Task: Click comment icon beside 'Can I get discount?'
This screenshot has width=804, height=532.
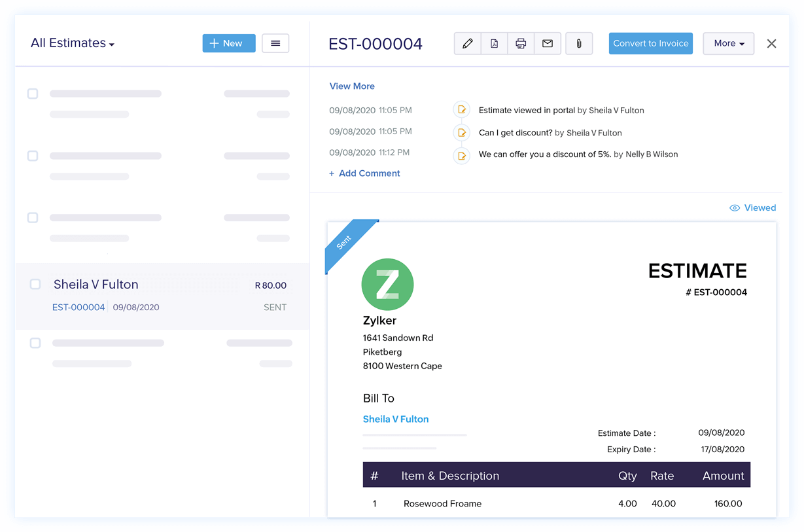Action: (x=461, y=133)
